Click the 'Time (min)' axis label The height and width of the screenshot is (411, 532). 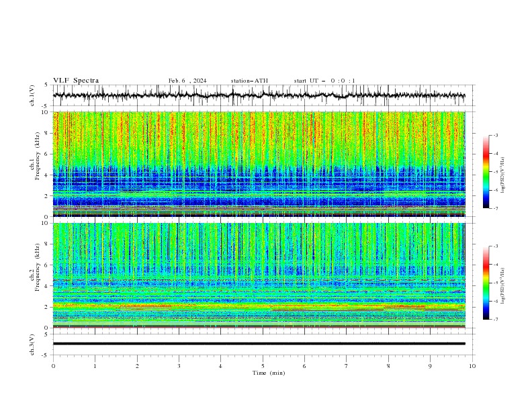269,373
